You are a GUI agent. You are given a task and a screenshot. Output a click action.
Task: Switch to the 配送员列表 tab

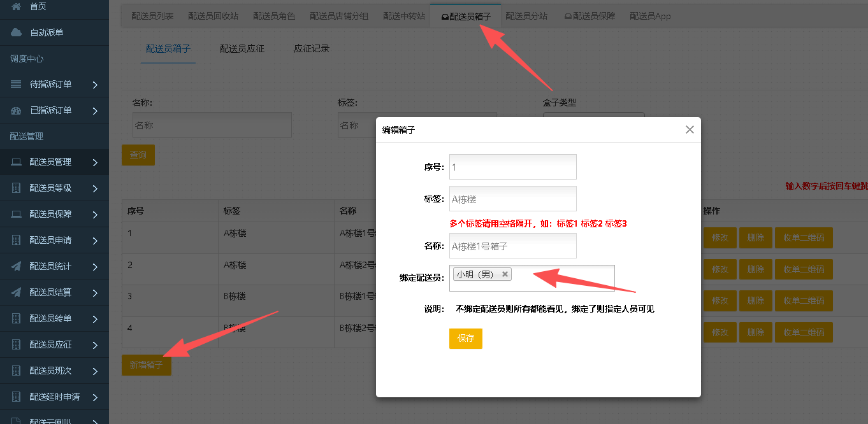click(x=152, y=17)
